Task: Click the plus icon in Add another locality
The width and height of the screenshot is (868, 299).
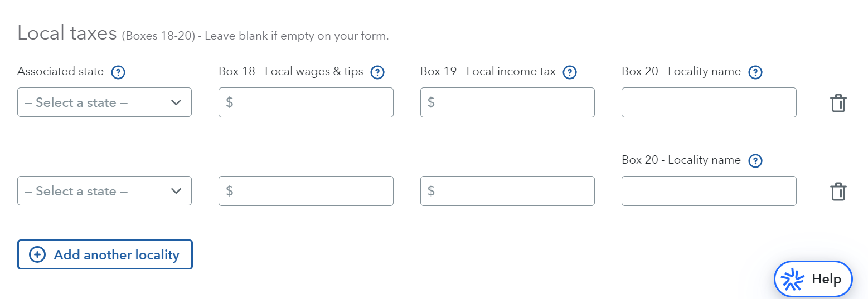Action: (37, 255)
